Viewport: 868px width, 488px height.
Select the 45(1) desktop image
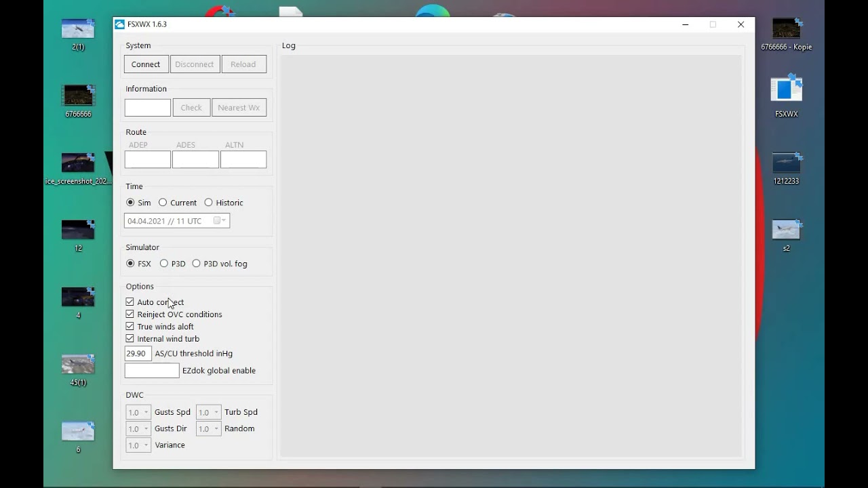coord(78,369)
